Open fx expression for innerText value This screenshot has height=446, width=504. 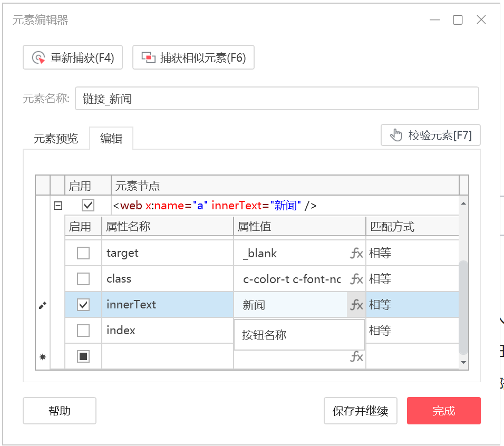356,305
